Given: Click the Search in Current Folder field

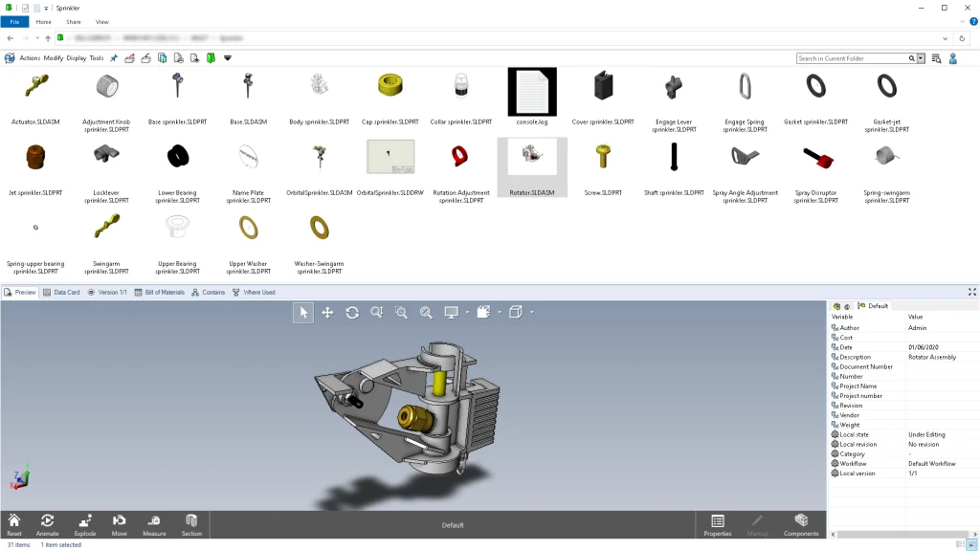Looking at the screenshot, I should click(x=852, y=58).
